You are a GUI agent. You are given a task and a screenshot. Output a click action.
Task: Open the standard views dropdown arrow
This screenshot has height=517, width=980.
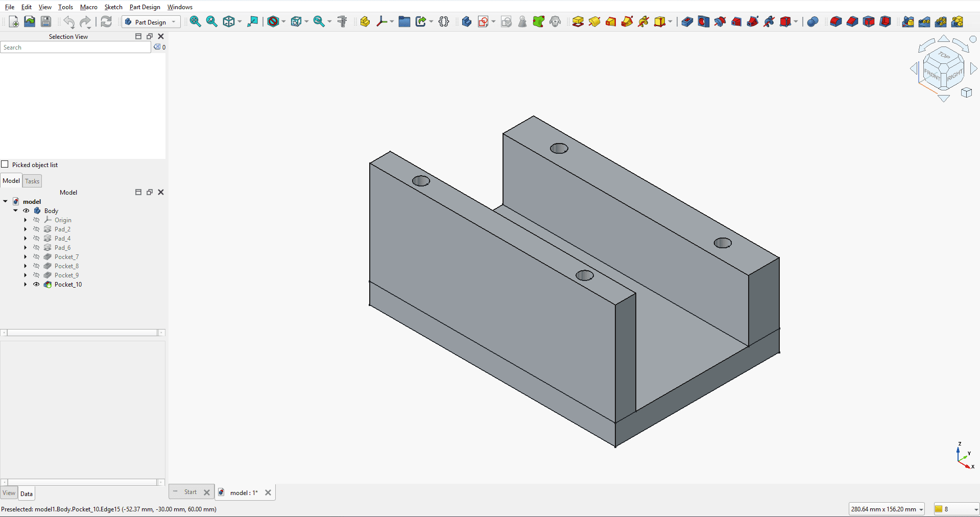pyautogui.click(x=240, y=21)
